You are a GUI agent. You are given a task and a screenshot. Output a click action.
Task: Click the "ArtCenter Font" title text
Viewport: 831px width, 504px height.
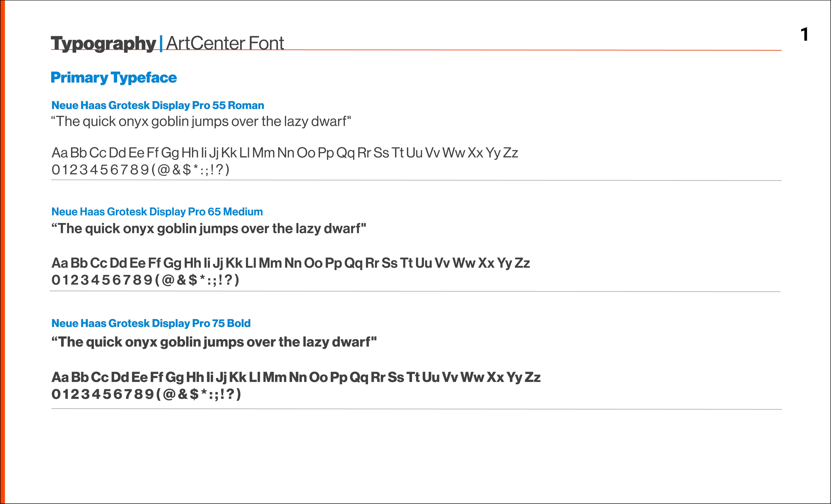[225, 43]
